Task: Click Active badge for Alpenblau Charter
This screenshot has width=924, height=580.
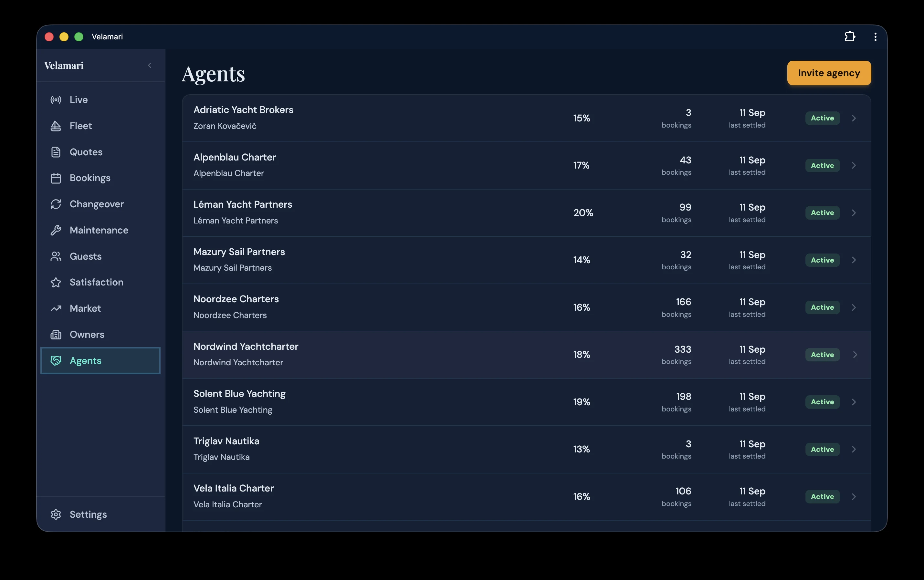Action: [x=822, y=165]
